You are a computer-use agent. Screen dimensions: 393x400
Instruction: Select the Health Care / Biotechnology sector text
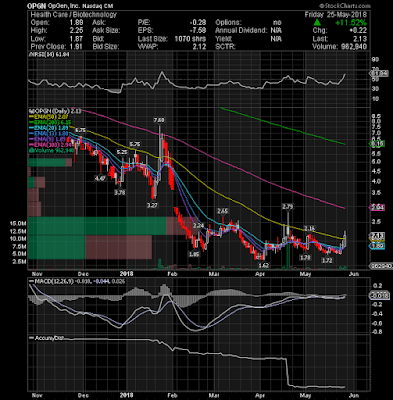[74, 15]
